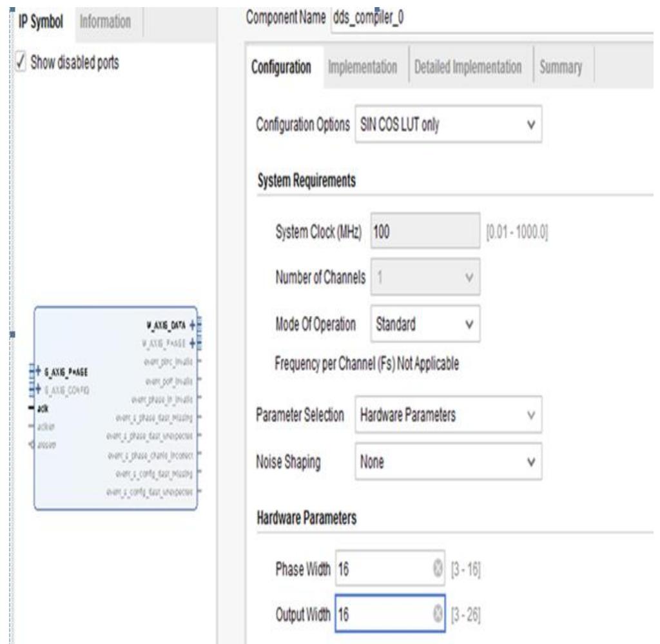Select the event_s_config_tlast_unexpected port label

coord(150,492)
